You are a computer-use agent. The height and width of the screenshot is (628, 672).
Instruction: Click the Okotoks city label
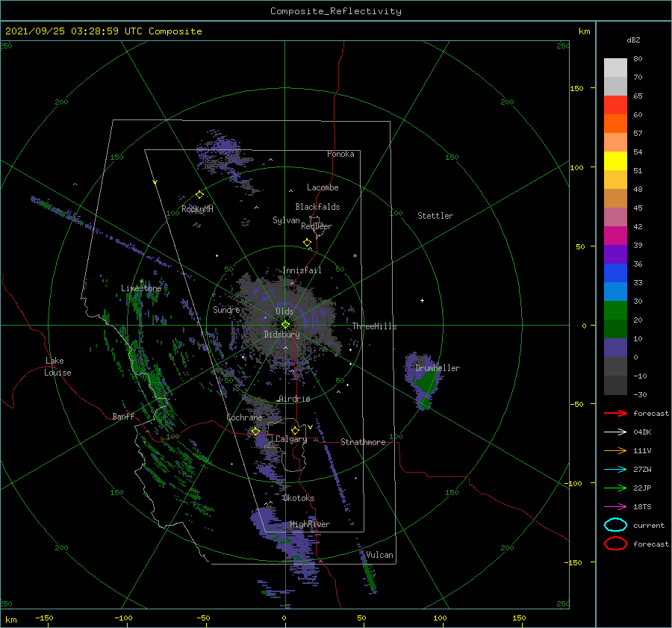tap(299, 498)
